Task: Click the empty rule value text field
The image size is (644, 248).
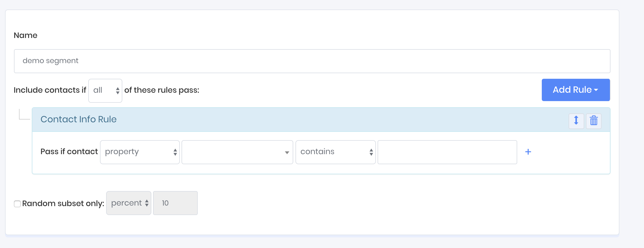Action: tap(447, 152)
